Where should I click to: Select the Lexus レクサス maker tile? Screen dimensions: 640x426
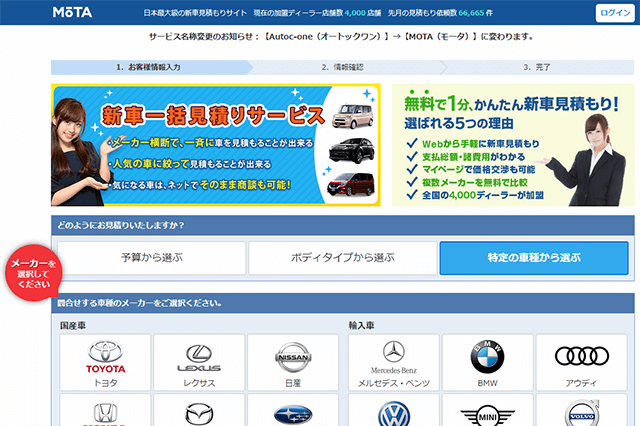coord(199,362)
